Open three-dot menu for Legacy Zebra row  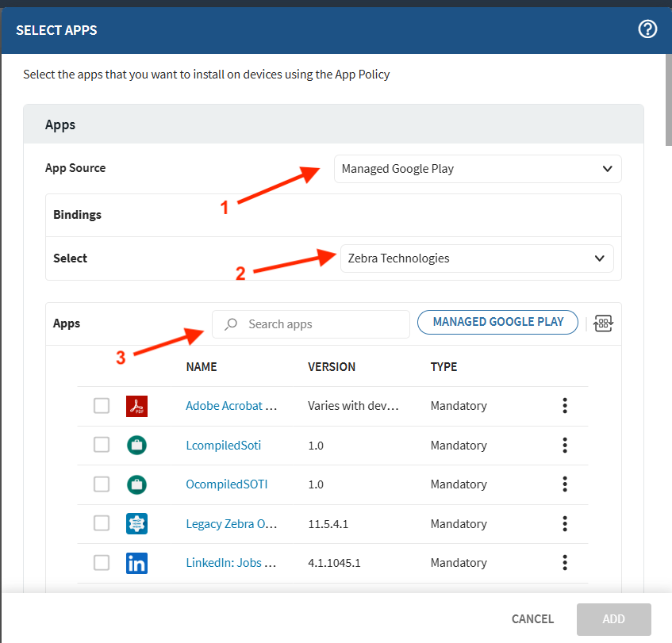565,523
